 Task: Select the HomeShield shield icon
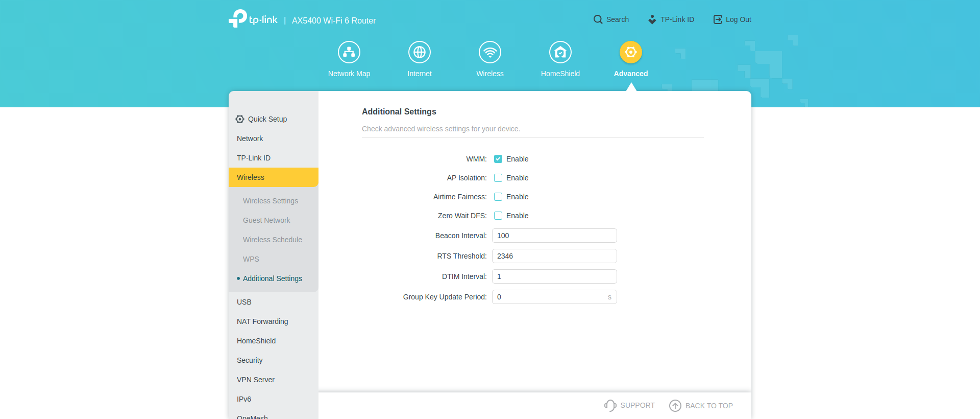point(560,52)
